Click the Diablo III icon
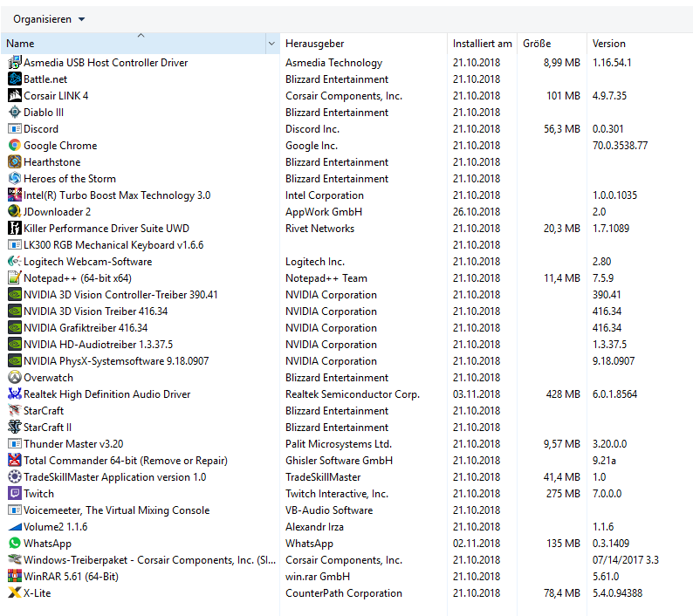This screenshot has height=616, width=693. pyautogui.click(x=15, y=113)
